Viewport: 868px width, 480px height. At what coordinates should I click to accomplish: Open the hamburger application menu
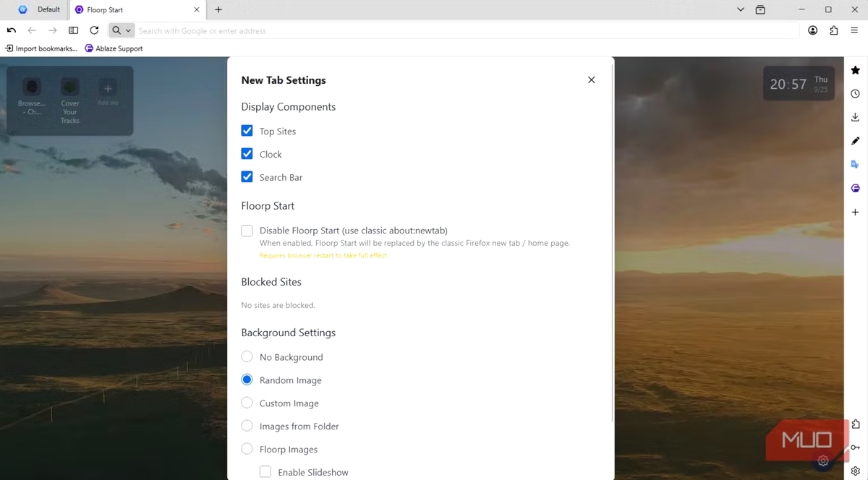coord(854,30)
